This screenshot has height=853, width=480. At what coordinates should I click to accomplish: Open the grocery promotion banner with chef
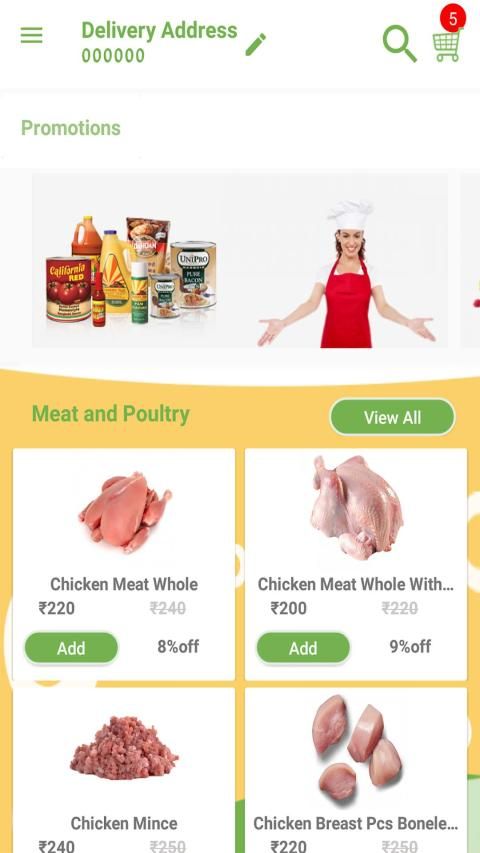239,261
